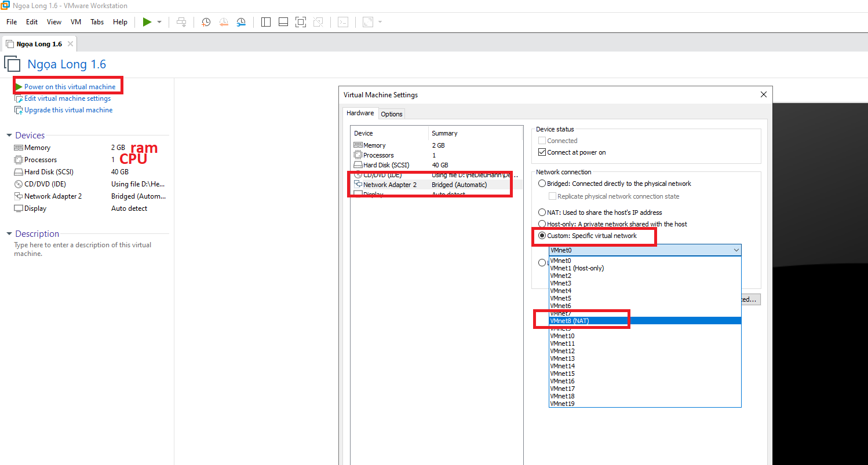Viewport: 868px width, 465px height.
Task: Toggle Replicate physical network connection state
Action: (x=552, y=196)
